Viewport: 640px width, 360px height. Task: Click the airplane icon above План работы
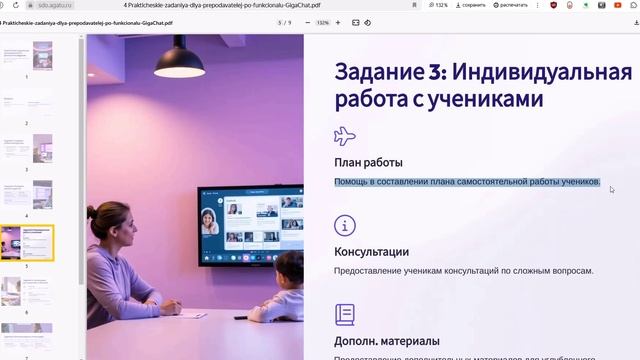click(344, 136)
